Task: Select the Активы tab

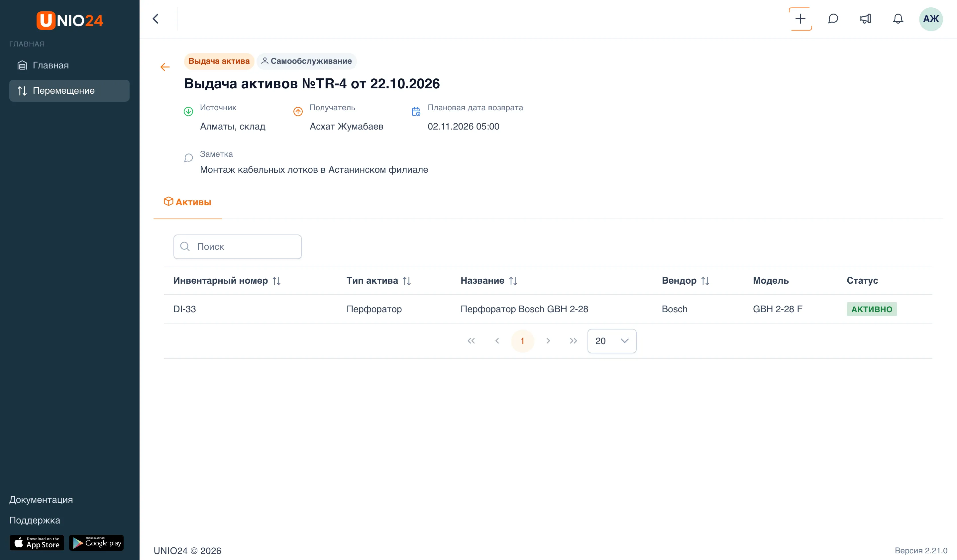Action: click(187, 202)
